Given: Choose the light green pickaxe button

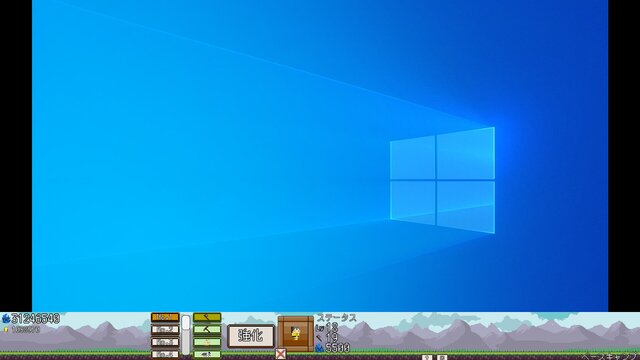Looking at the screenshot, I should tap(207, 329).
